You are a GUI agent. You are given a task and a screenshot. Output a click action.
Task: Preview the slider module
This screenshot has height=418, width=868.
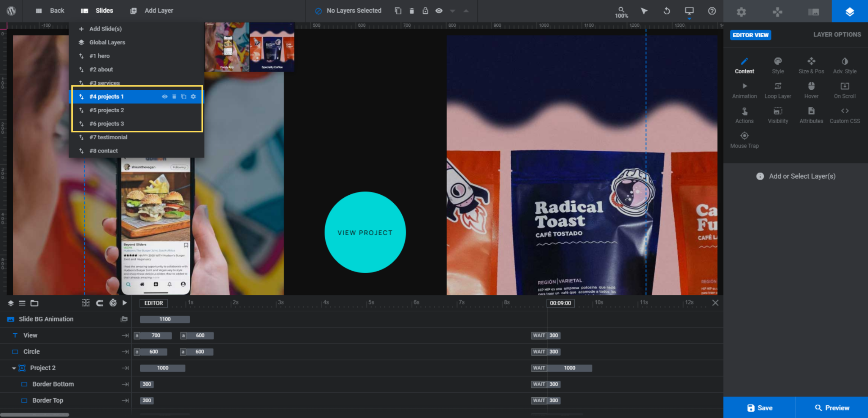coord(832,407)
